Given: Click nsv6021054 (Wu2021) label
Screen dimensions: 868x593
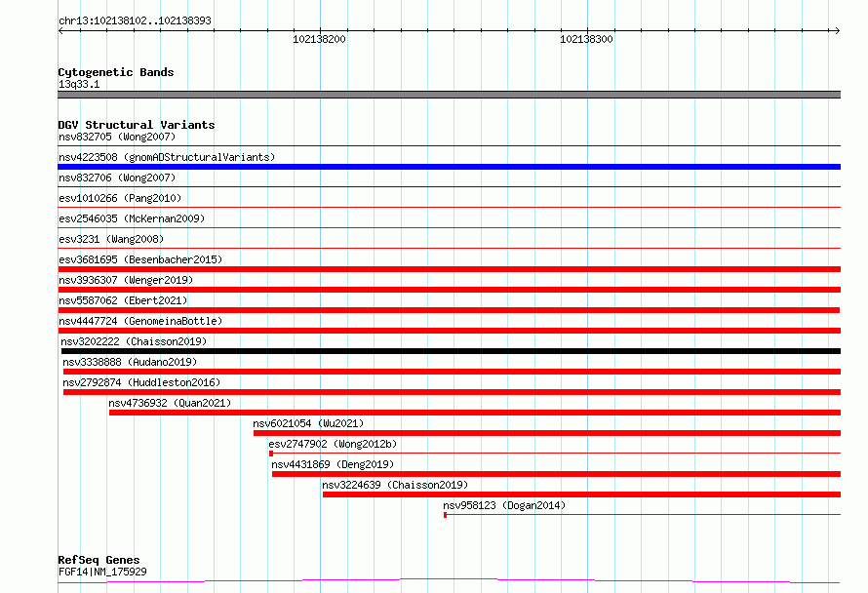Looking at the screenshot, I should (308, 423).
